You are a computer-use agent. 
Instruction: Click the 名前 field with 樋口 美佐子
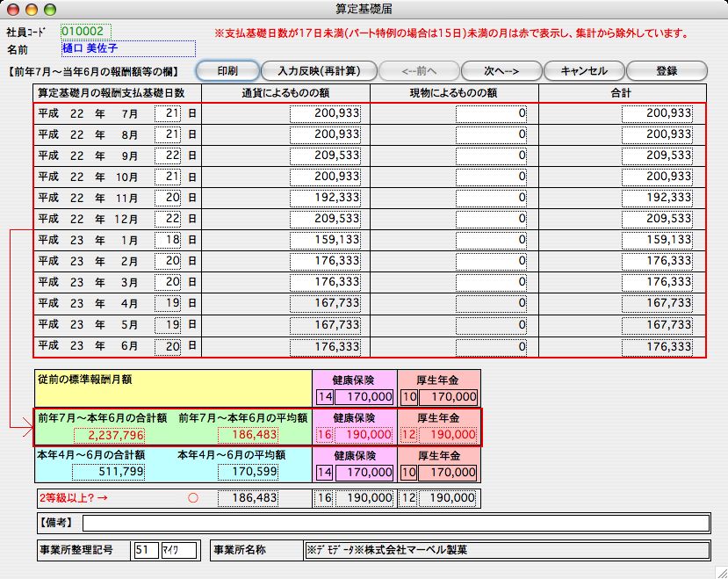point(127,48)
